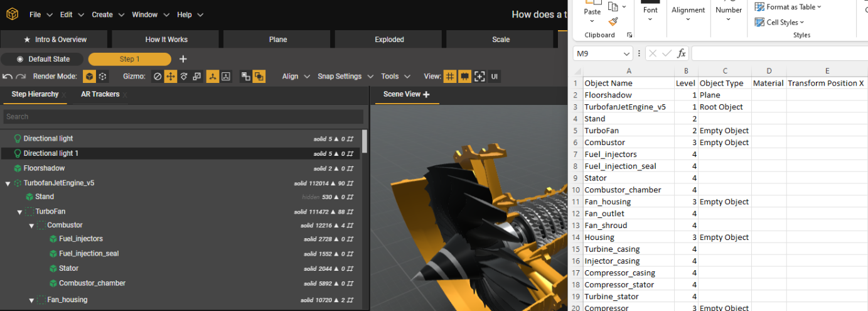Open the Create menu
Image resolution: width=868 pixels, height=311 pixels.
pyautogui.click(x=108, y=14)
